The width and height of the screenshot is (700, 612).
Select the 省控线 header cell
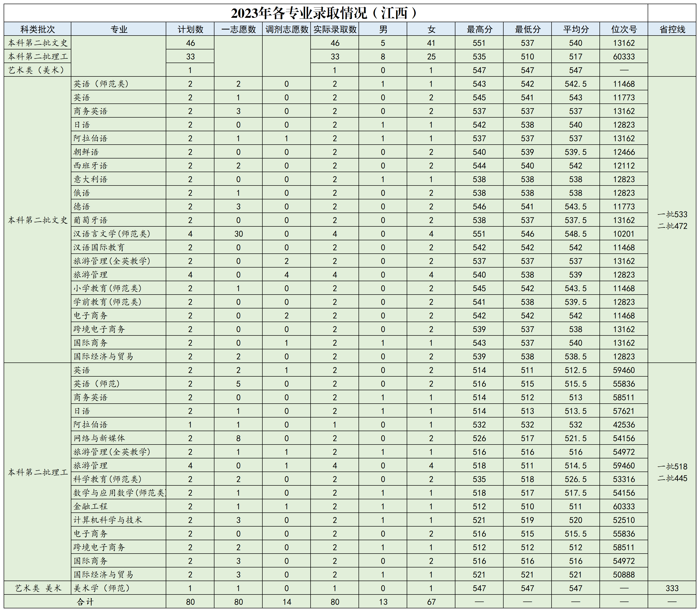[672, 29]
